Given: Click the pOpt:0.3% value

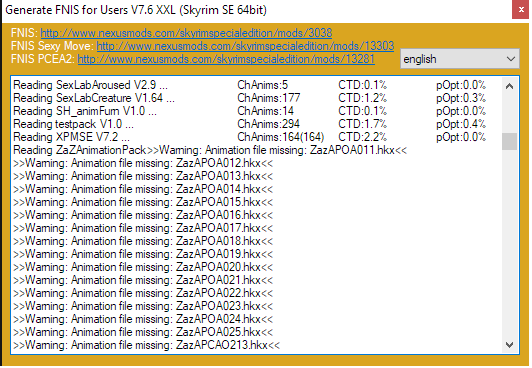Looking at the screenshot, I should coord(461,98).
